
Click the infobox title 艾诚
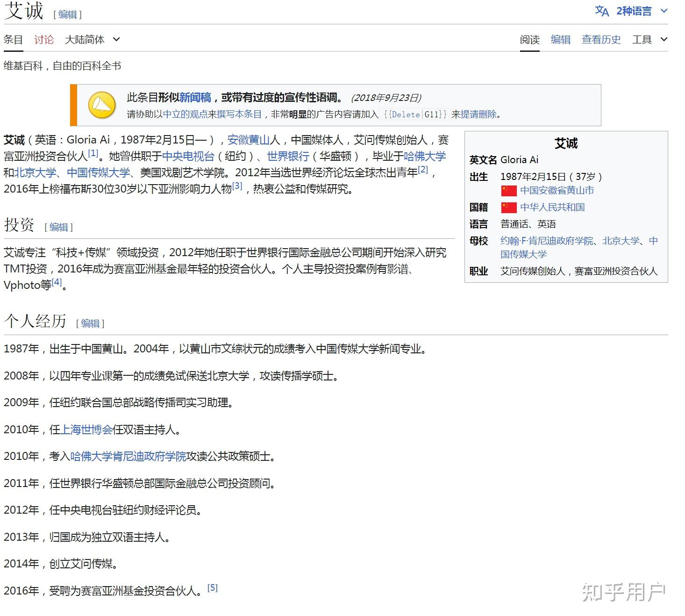click(x=566, y=143)
